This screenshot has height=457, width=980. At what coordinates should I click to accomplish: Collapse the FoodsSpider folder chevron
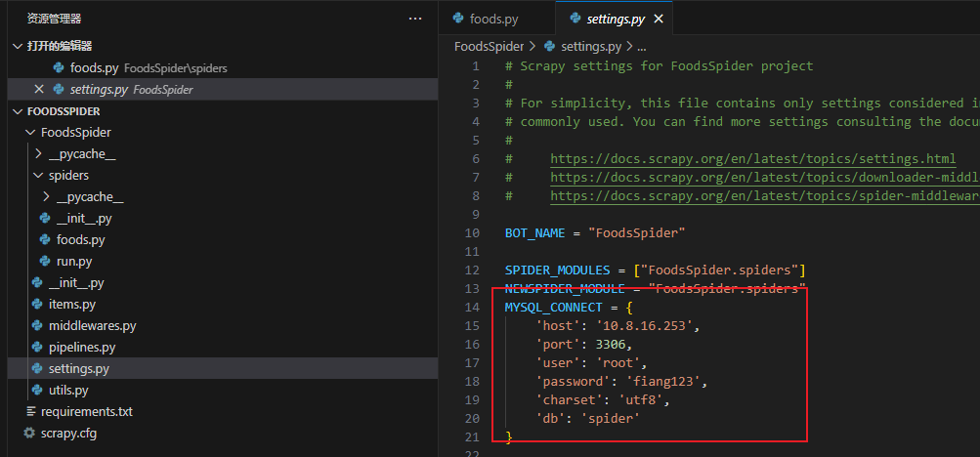pos(28,133)
